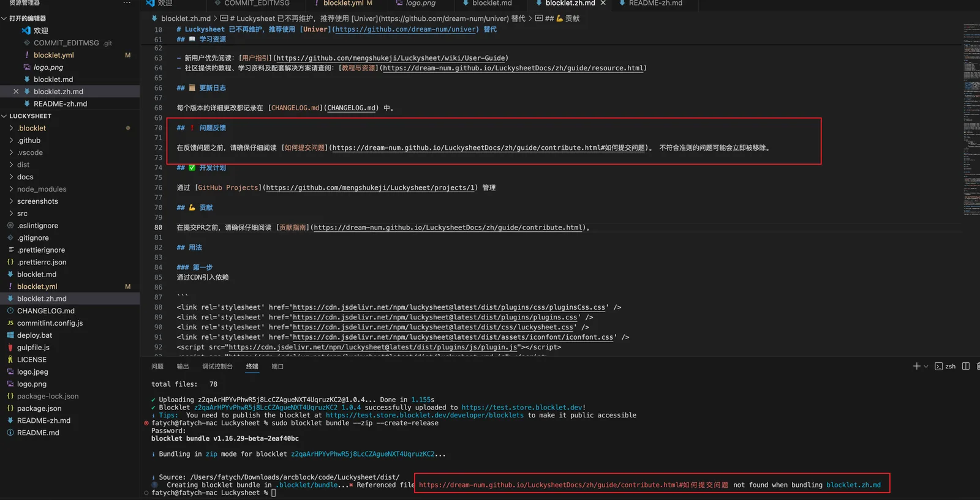
Task: Click the .prettierrc.json braces icon
Action: click(x=10, y=262)
